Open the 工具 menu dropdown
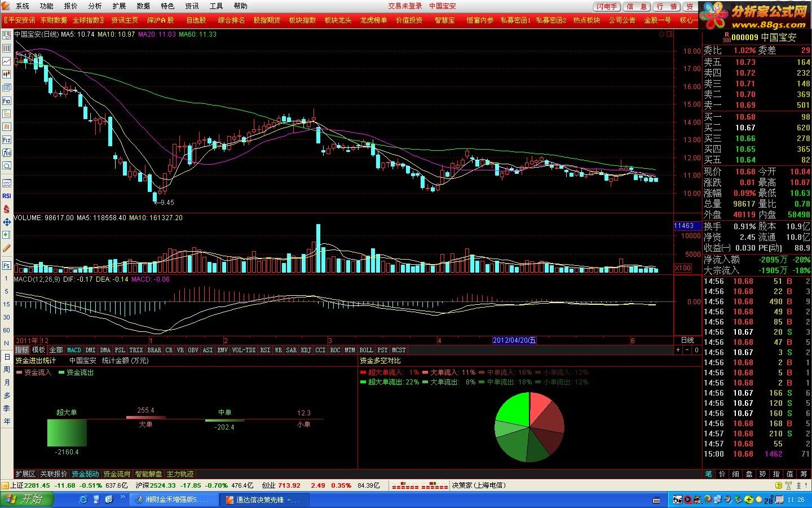Screen dimensions: 812x508 217,6
